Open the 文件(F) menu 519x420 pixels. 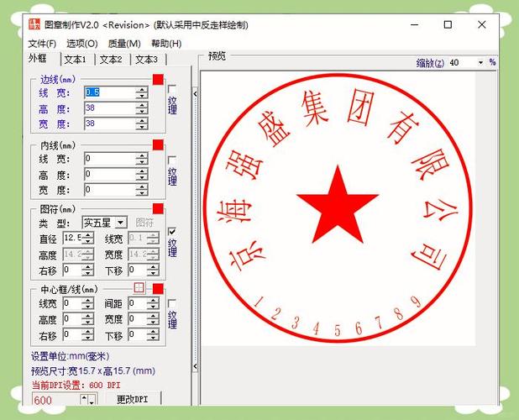42,44
